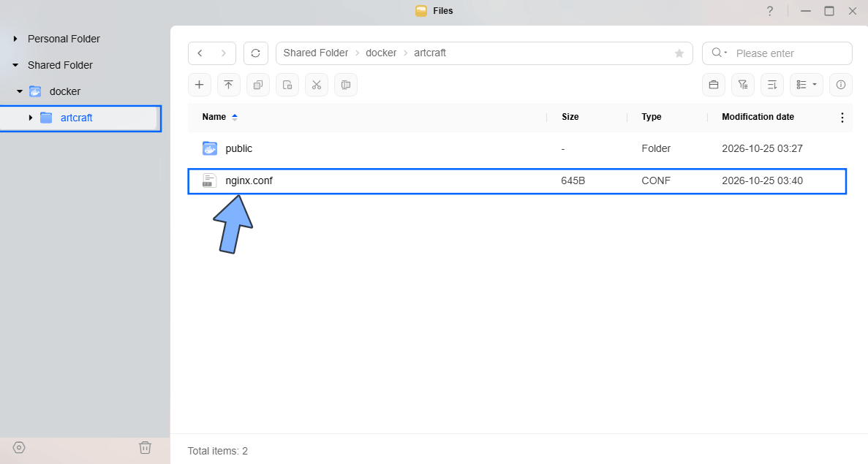Open the help question mark icon
This screenshot has height=464, width=868.
[x=770, y=11]
